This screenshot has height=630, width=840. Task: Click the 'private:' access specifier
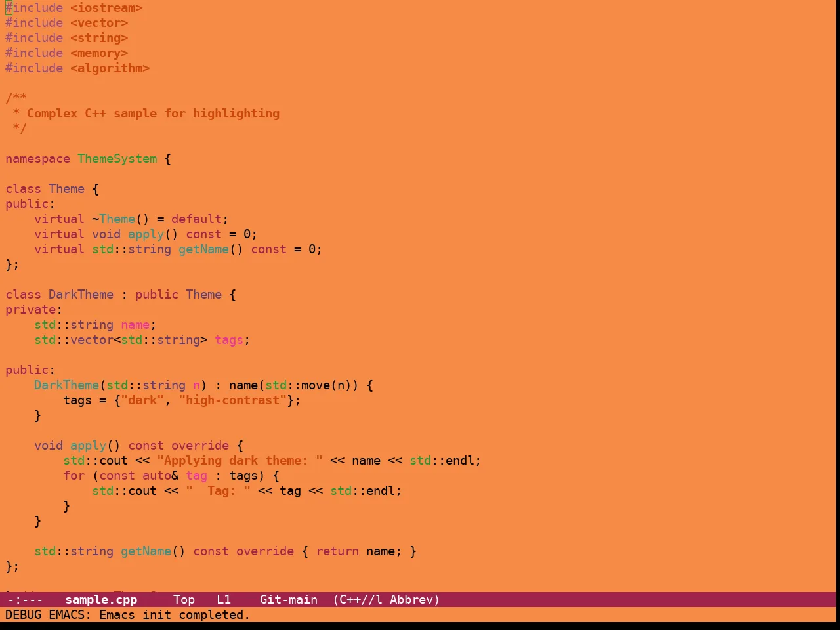pyautogui.click(x=34, y=310)
